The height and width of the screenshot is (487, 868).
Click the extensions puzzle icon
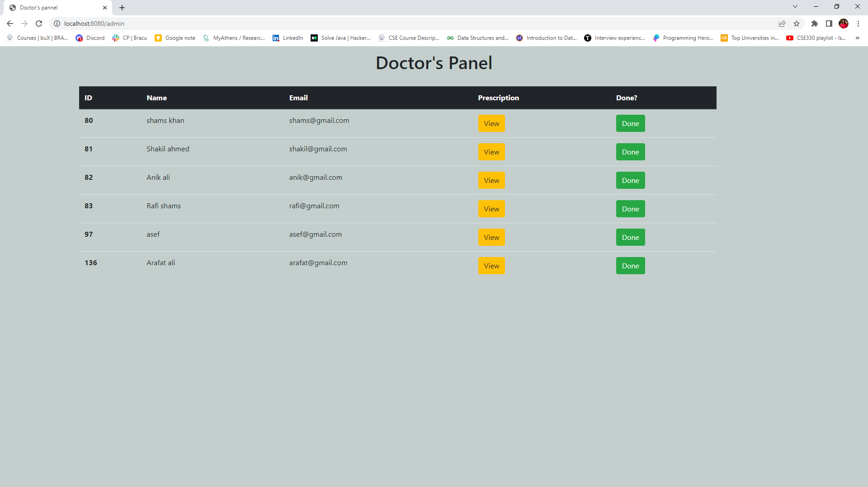pos(815,23)
